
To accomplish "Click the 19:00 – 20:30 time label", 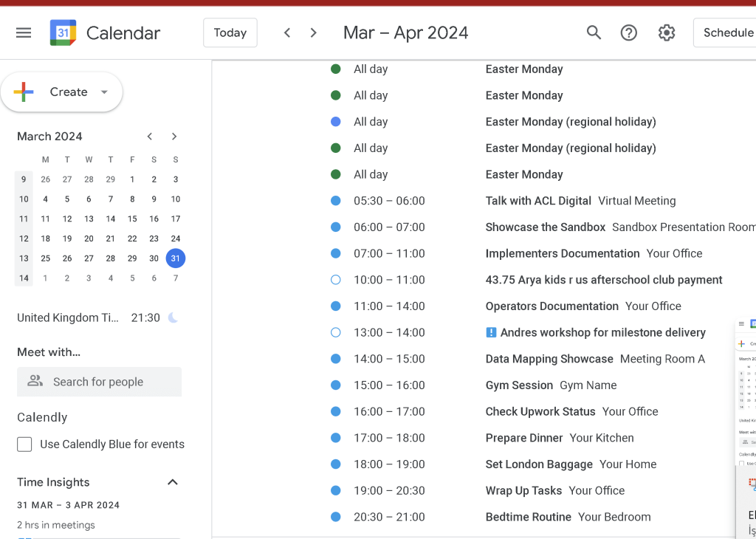I will tap(389, 491).
